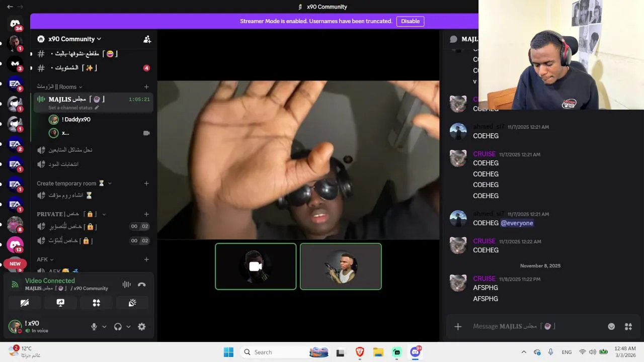Open Discord from the taskbar
This screenshot has height=362, width=644.
point(416,352)
